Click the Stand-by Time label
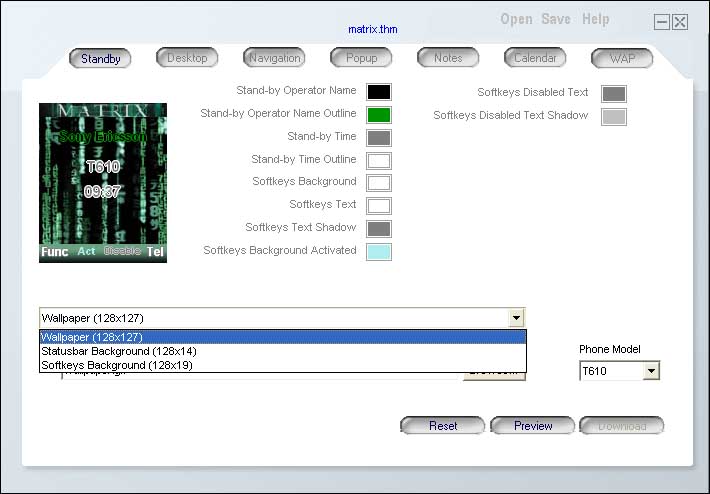 click(x=321, y=136)
